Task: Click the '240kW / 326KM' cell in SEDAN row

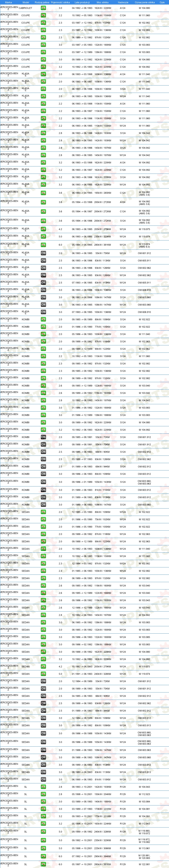Action: coord(103,674)
